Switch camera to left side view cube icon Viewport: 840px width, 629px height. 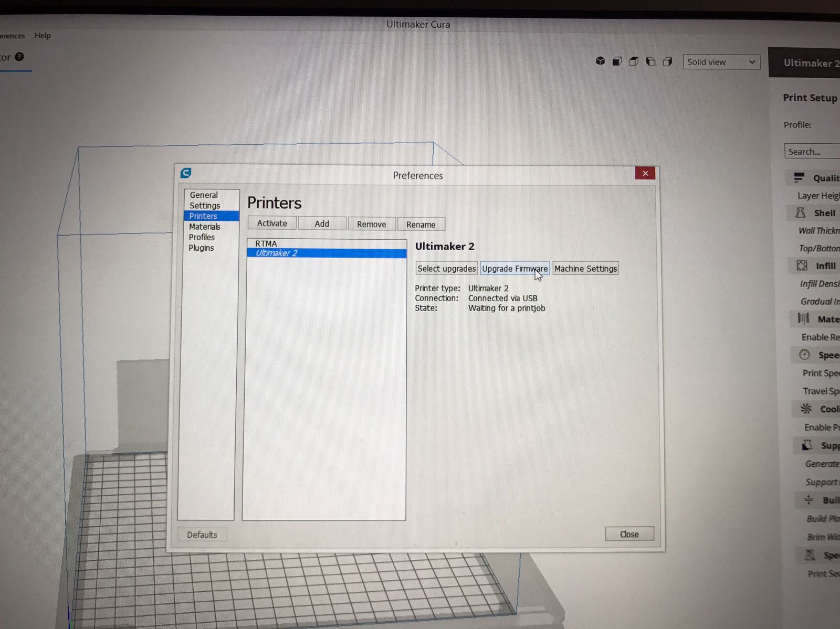click(x=650, y=61)
